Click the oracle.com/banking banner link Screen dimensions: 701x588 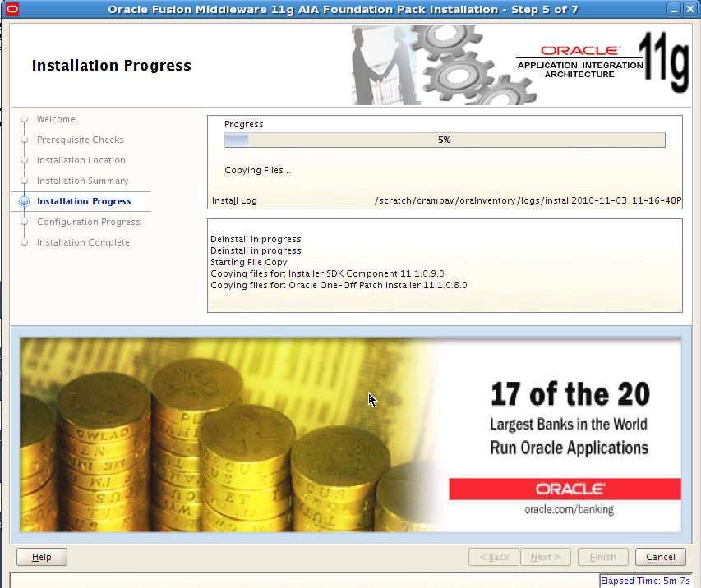tap(569, 509)
